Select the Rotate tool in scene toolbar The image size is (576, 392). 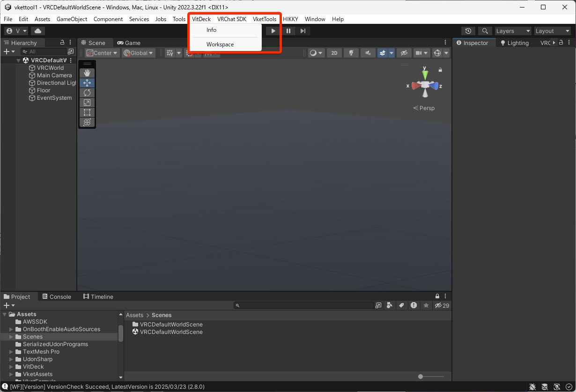(x=87, y=93)
